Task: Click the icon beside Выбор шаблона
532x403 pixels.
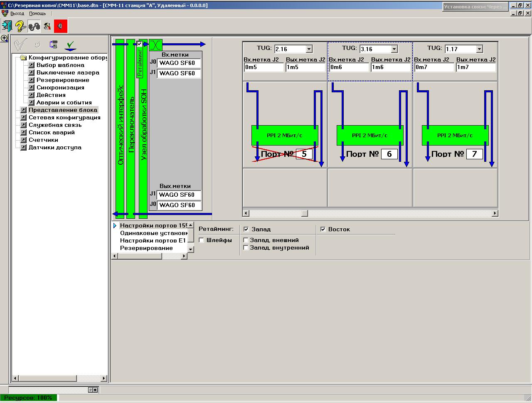Action: (x=31, y=65)
